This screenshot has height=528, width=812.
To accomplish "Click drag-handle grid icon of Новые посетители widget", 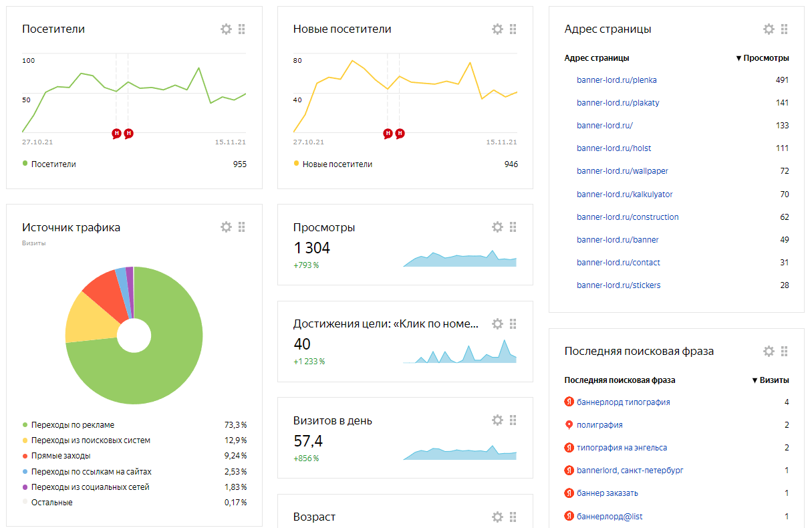I will [513, 29].
